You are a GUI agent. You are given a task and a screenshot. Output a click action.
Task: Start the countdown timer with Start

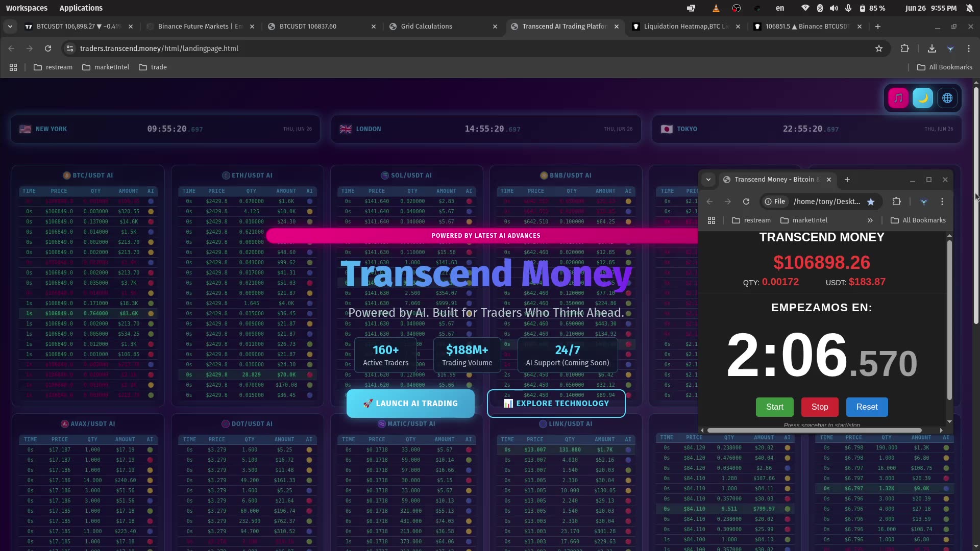pyautogui.click(x=774, y=407)
